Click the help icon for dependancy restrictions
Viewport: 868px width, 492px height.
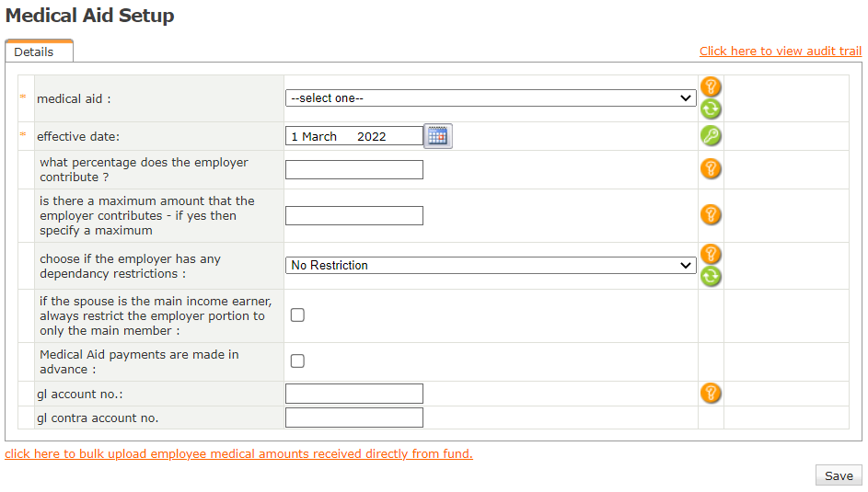(x=711, y=255)
